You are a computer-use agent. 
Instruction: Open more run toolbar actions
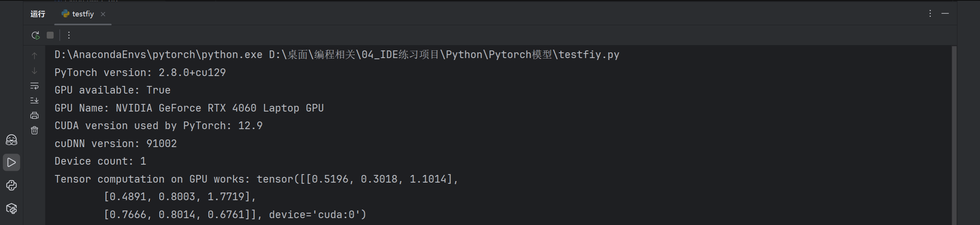69,36
